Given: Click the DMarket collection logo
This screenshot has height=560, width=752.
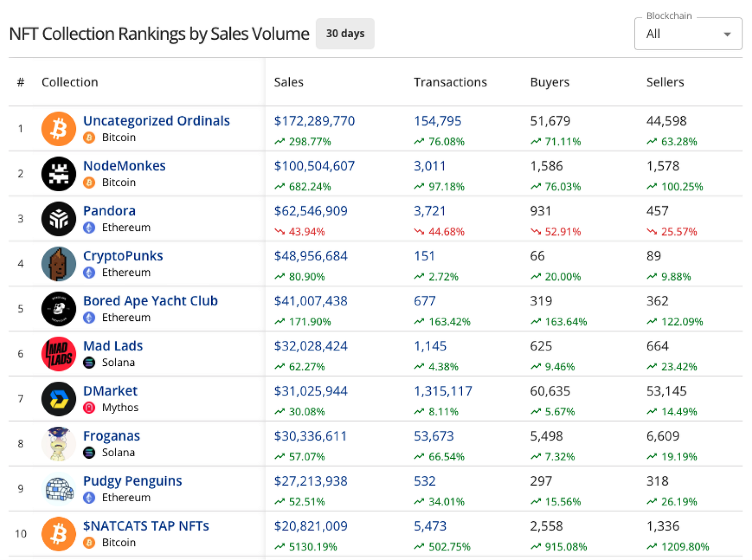Looking at the screenshot, I should tap(58, 398).
